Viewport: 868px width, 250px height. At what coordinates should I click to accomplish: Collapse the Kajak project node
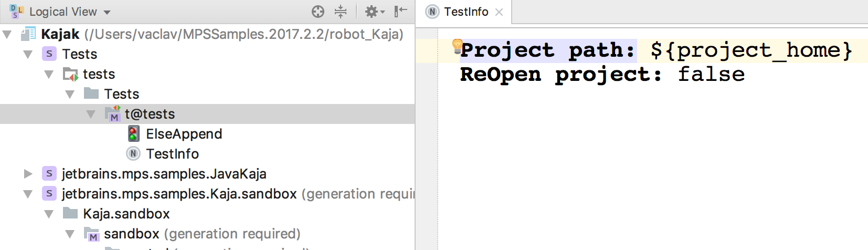coord(7,35)
